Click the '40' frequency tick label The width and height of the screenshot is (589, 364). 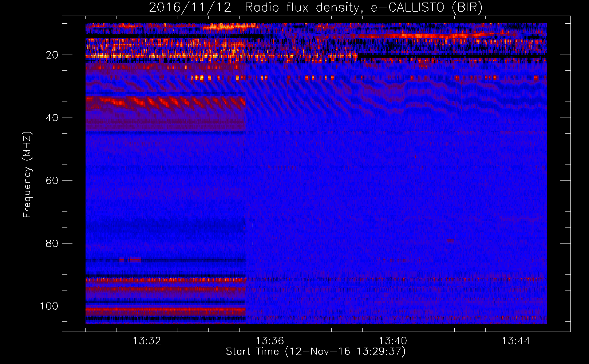tap(52, 118)
